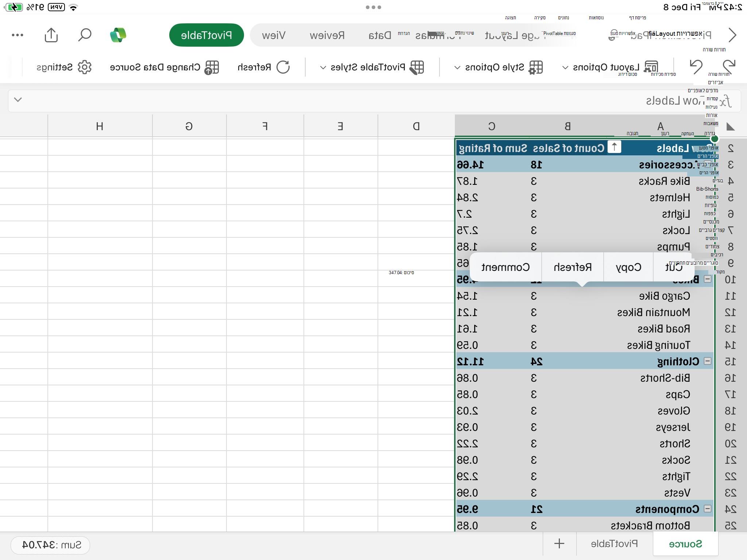
Task: Tap the Wi-Fi indicator in the status bar
Action: tap(73, 7)
